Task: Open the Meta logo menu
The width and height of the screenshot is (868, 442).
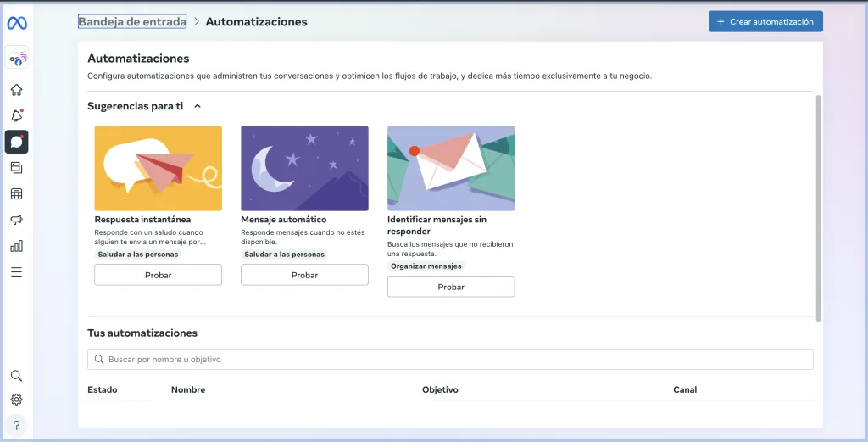Action: [17, 23]
